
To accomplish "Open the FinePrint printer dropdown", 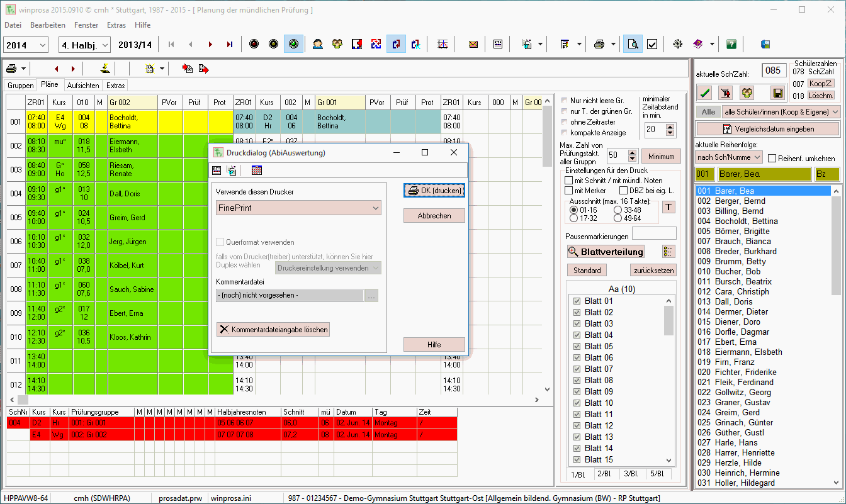I will coord(376,208).
